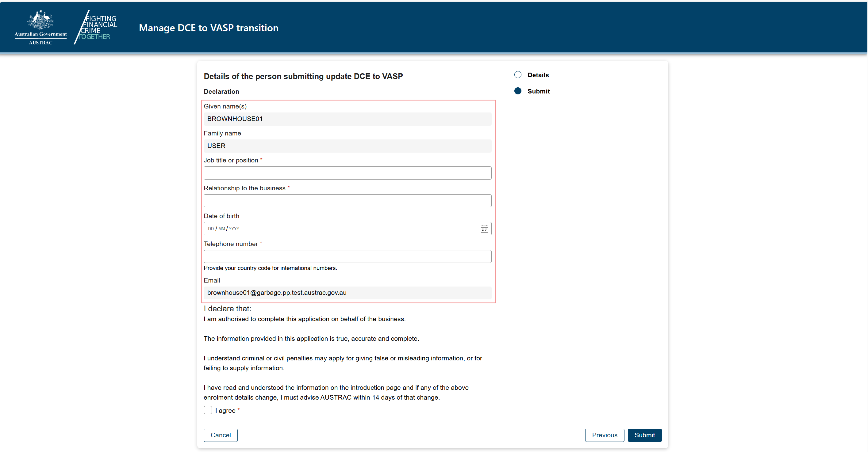Click the Given name(s) label
This screenshot has width=868, height=452.
225,106
